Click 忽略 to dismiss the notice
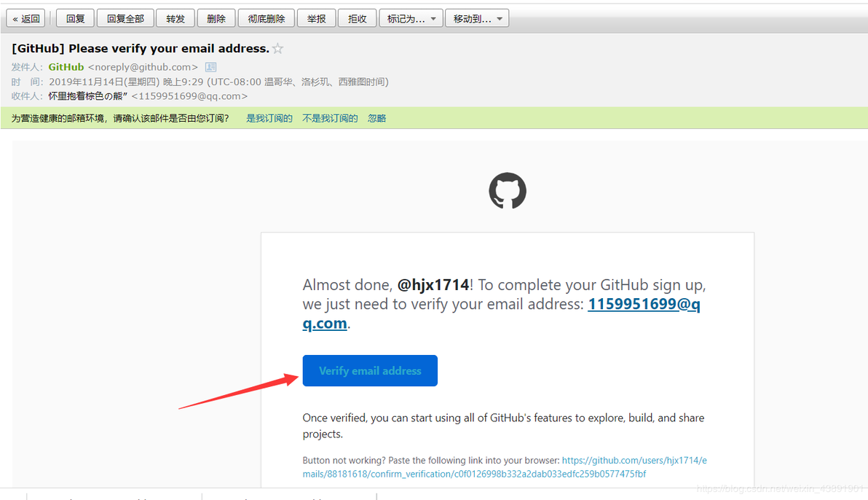Screen dimensions: 868x500 (377, 118)
